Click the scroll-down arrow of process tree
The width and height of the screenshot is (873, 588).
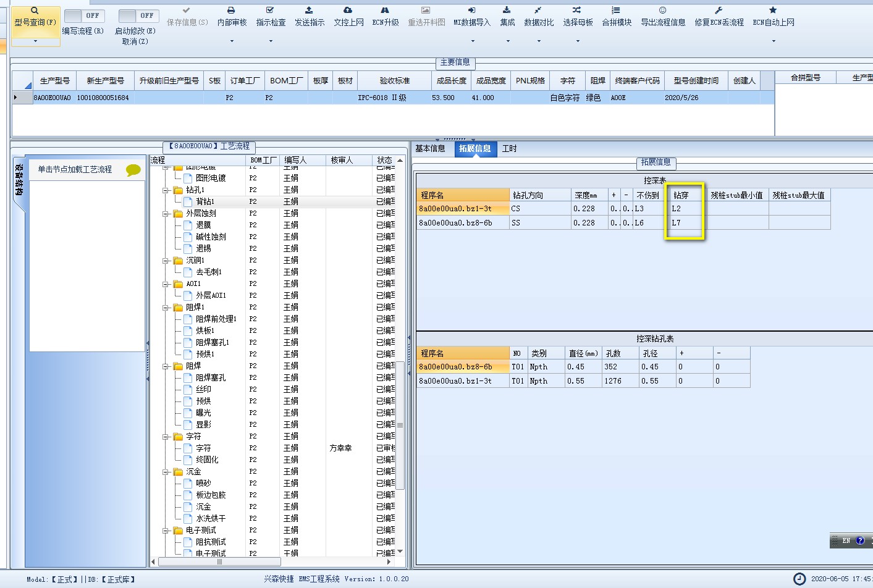pyautogui.click(x=400, y=552)
